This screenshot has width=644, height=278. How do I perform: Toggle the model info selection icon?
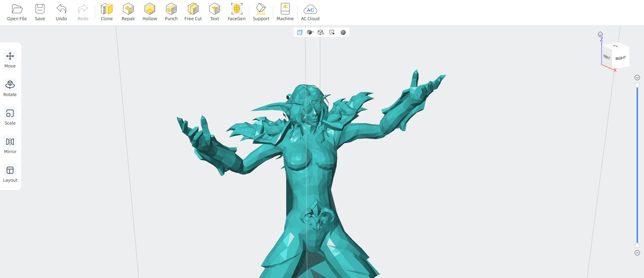point(332,32)
